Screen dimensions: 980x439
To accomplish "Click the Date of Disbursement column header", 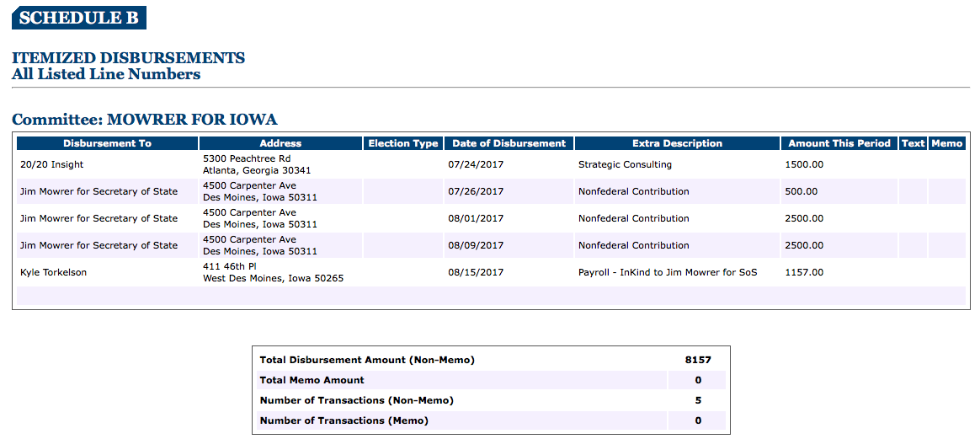I will pos(509,143).
